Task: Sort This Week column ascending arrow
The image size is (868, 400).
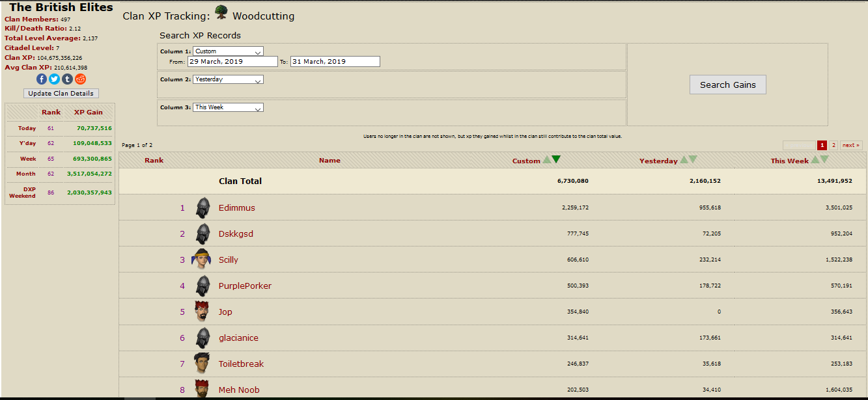Action: [815, 160]
